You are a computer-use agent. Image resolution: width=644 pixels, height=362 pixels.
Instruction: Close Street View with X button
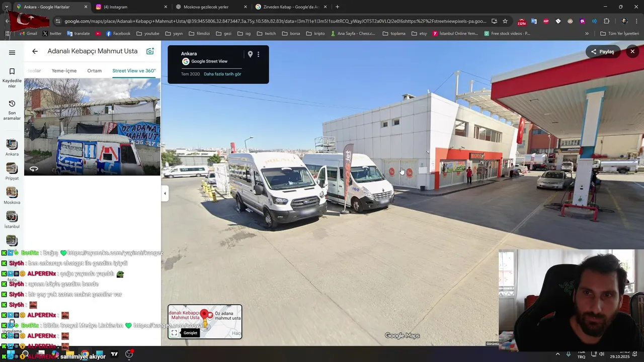point(632,51)
